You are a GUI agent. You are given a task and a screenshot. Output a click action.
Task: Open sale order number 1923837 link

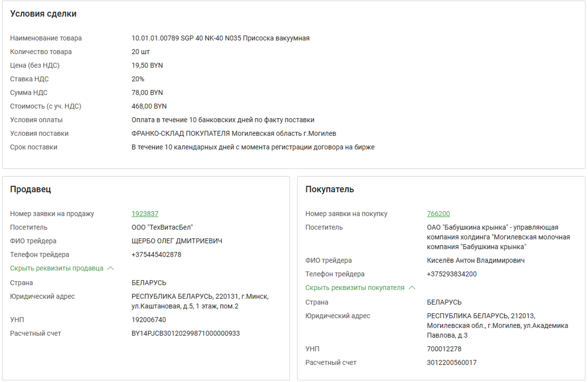(x=144, y=214)
